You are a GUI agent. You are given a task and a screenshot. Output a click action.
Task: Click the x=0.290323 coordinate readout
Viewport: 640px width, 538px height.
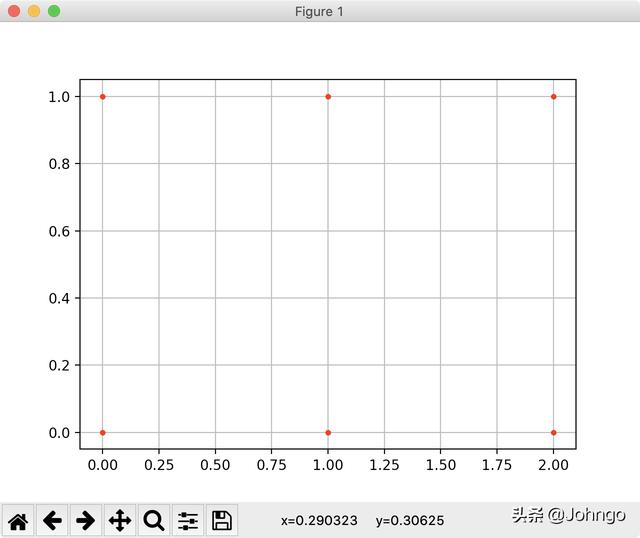pyautogui.click(x=319, y=520)
